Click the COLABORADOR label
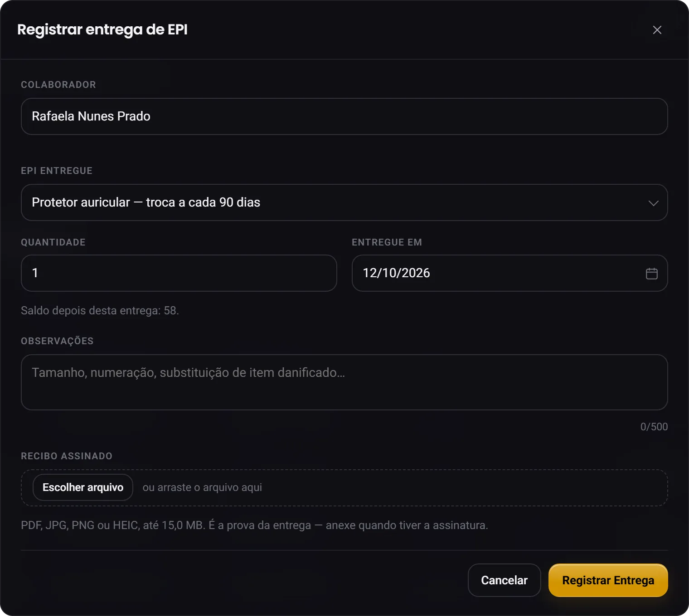Image resolution: width=689 pixels, height=616 pixels. point(58,85)
